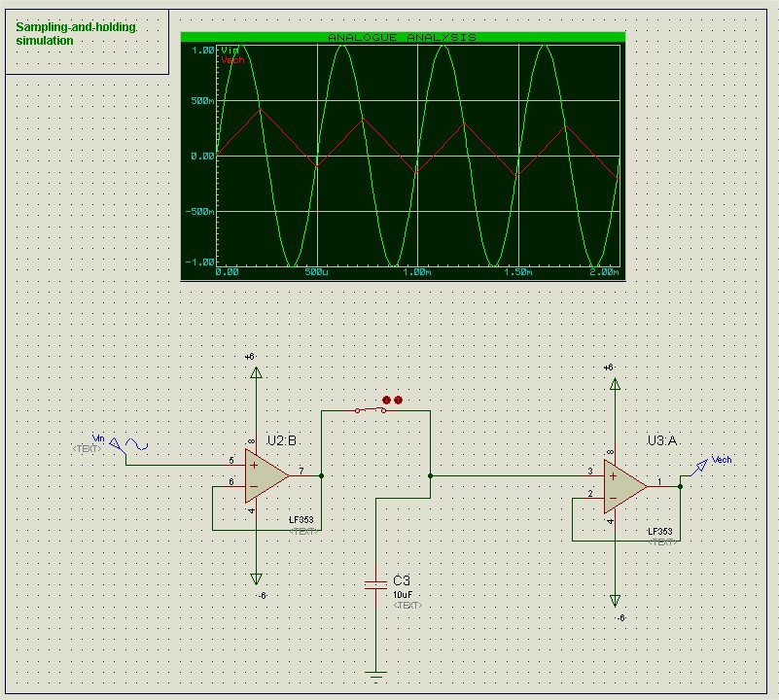Screen dimensions: 779x700
Task: Select the LF353 label under U3:A
Action: tap(659, 531)
